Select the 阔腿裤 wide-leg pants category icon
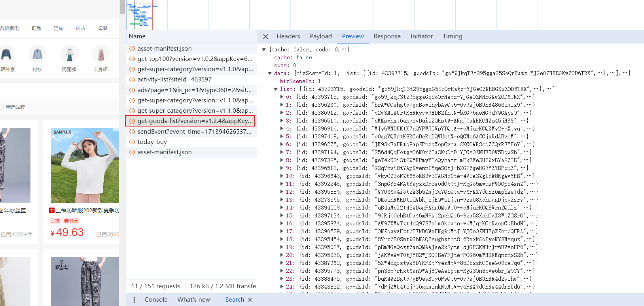Viewport: 644px width, 306px height. 69,54
